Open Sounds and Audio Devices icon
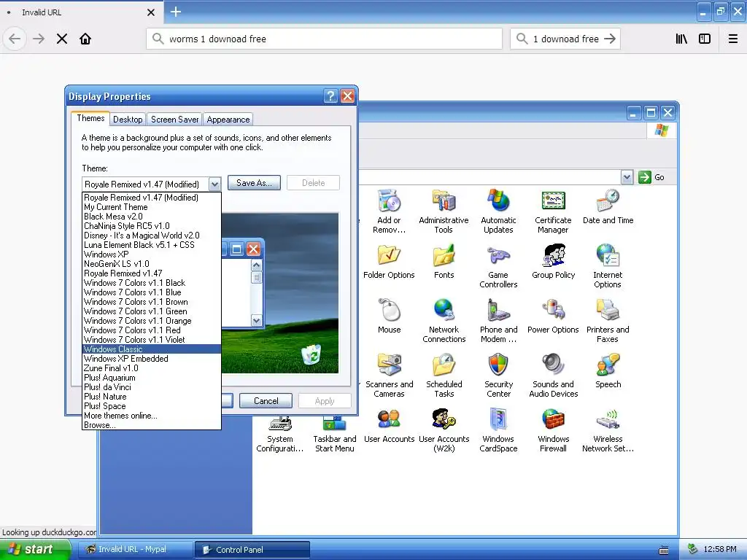 click(553, 376)
